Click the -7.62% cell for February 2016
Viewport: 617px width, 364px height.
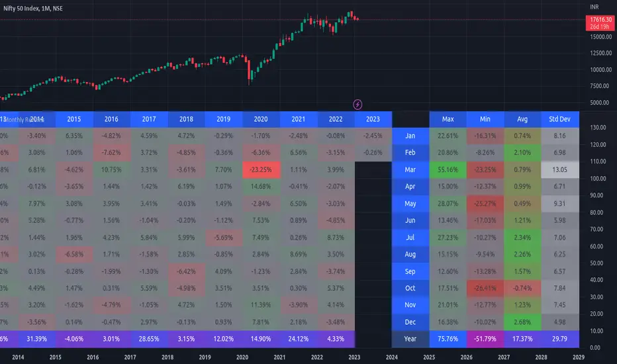point(111,153)
